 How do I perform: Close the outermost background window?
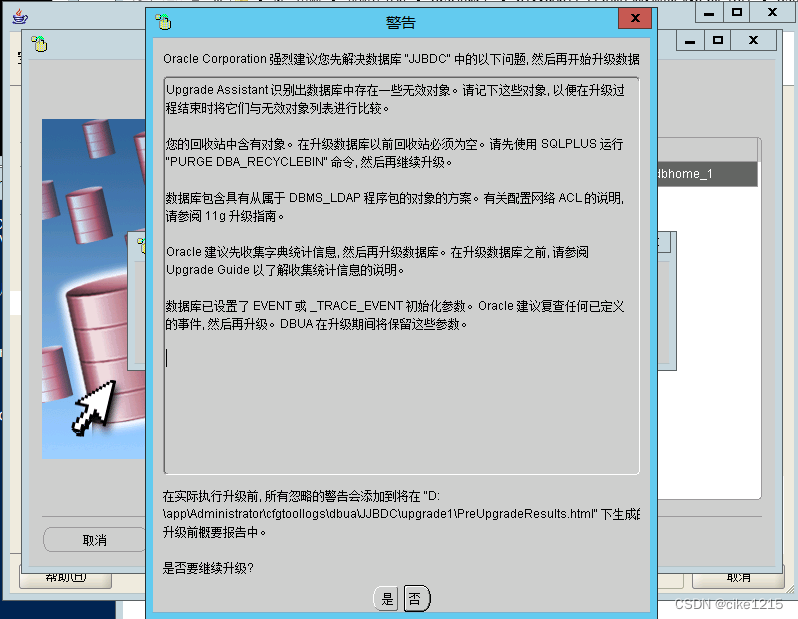pyautogui.click(x=772, y=12)
